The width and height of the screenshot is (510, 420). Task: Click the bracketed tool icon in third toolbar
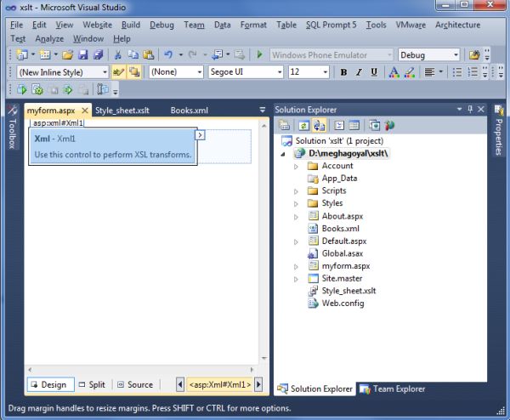pyautogui.click(x=103, y=89)
